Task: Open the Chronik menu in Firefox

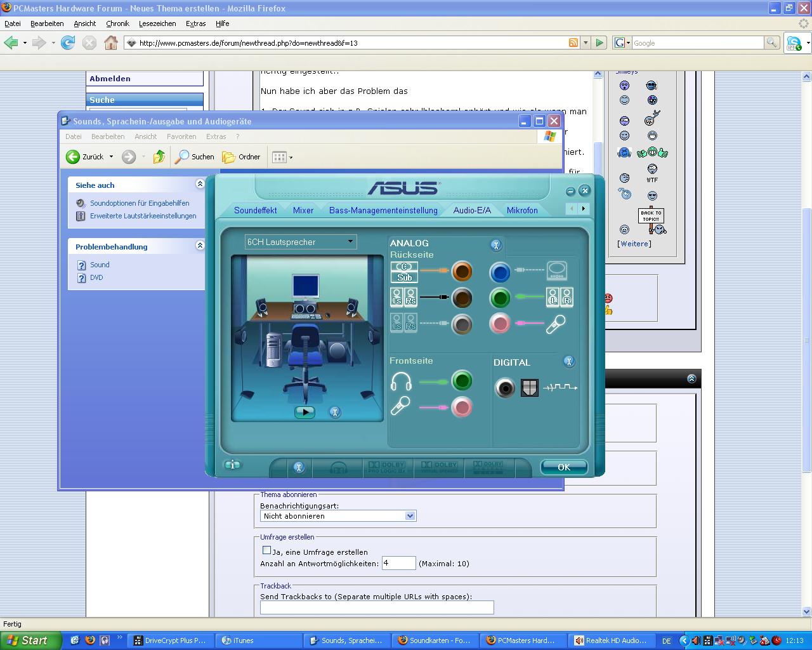Action: tap(117, 23)
